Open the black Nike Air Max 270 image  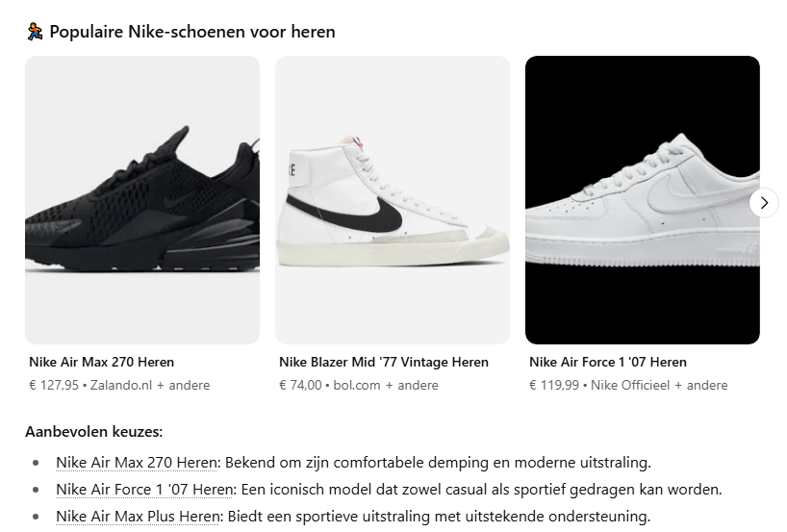pyautogui.click(x=142, y=200)
